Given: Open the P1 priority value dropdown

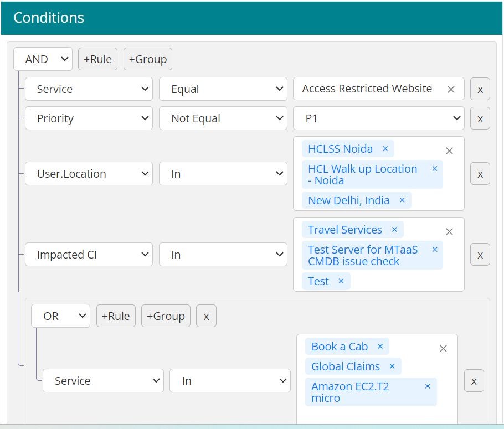Looking at the screenshot, I should [378, 118].
